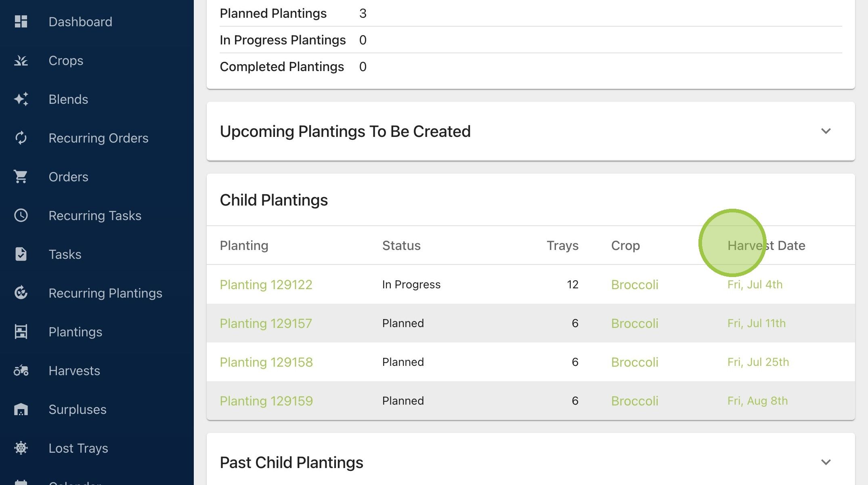Click the Tasks checklist icon
The width and height of the screenshot is (868, 485).
(21, 254)
